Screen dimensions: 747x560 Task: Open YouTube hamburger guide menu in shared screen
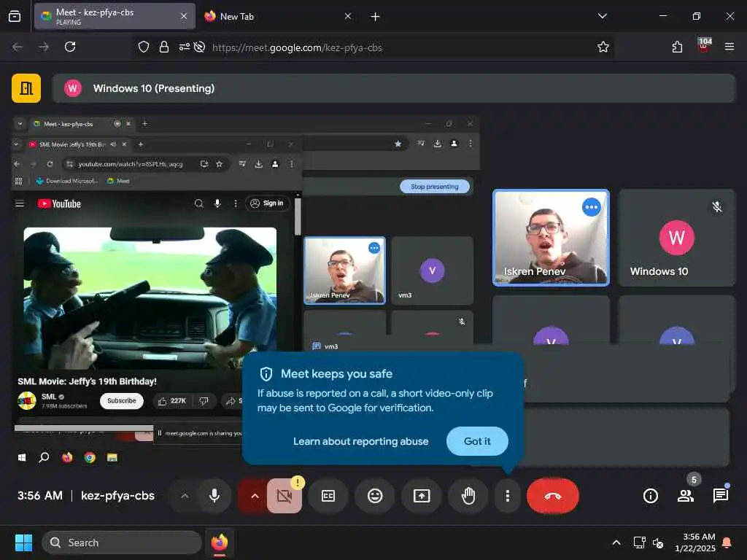click(x=20, y=204)
